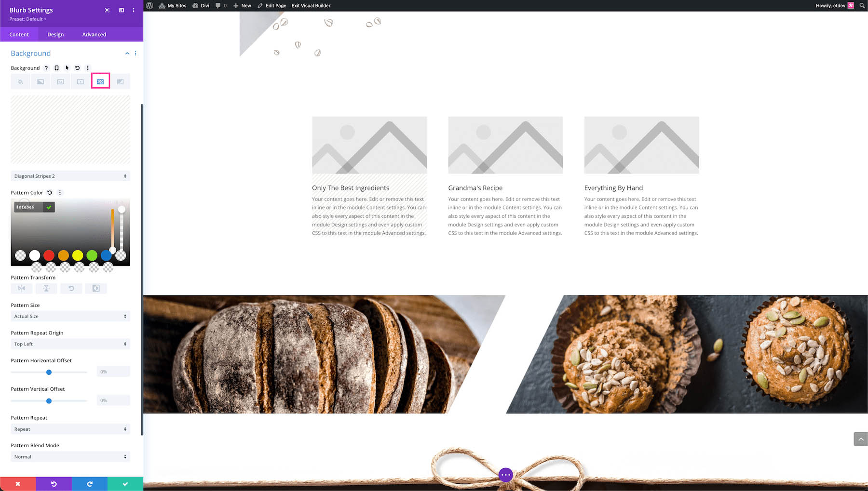The height and width of the screenshot is (491, 868).
Task: Pick the blue color swatch
Action: (x=106, y=255)
